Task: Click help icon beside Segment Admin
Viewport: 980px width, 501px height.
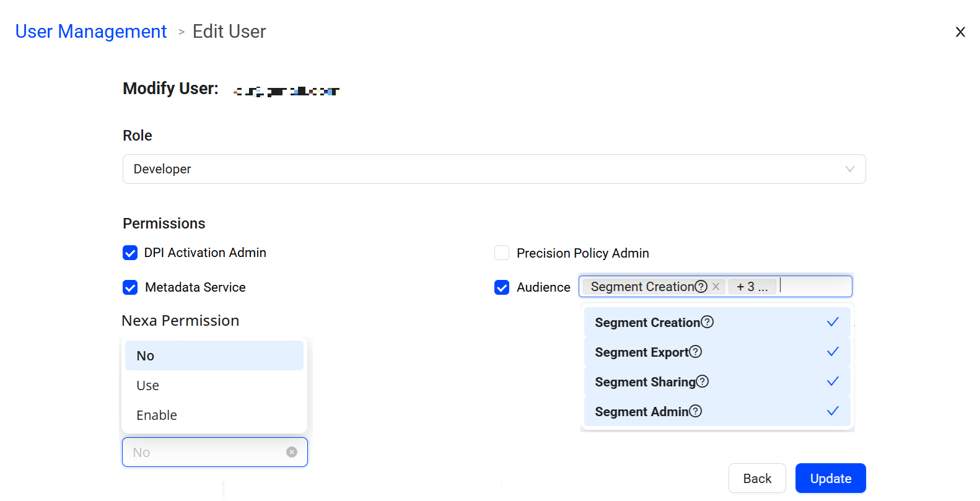Action: tap(695, 411)
